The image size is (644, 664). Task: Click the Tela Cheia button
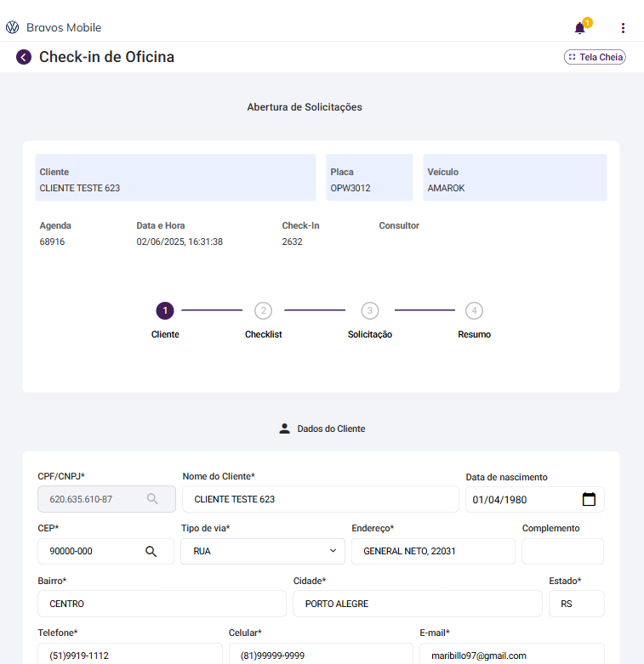[x=595, y=57]
